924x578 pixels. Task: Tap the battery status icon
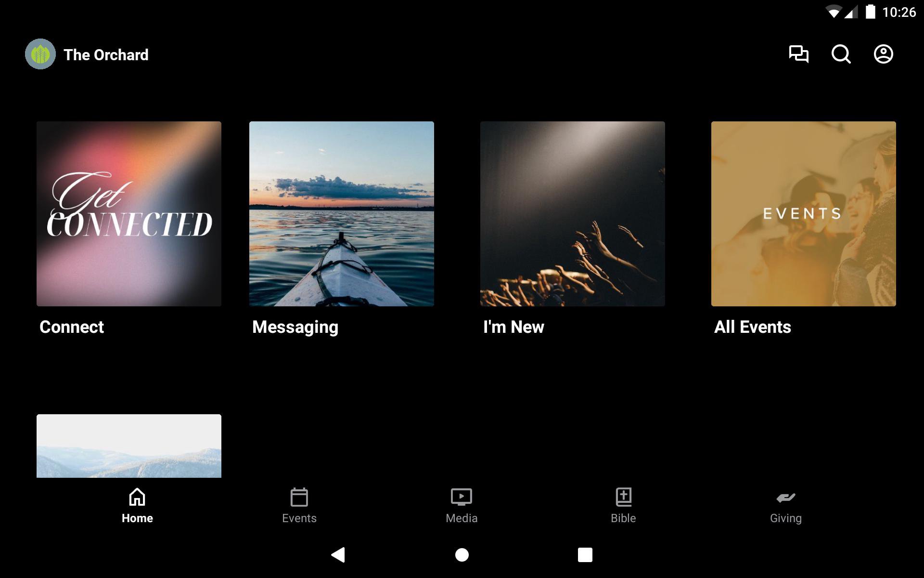(x=870, y=12)
